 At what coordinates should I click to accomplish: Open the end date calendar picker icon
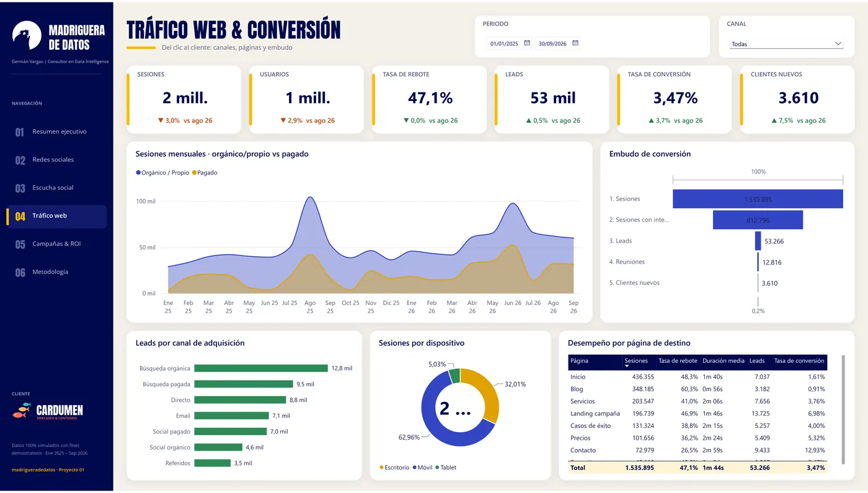coord(575,43)
